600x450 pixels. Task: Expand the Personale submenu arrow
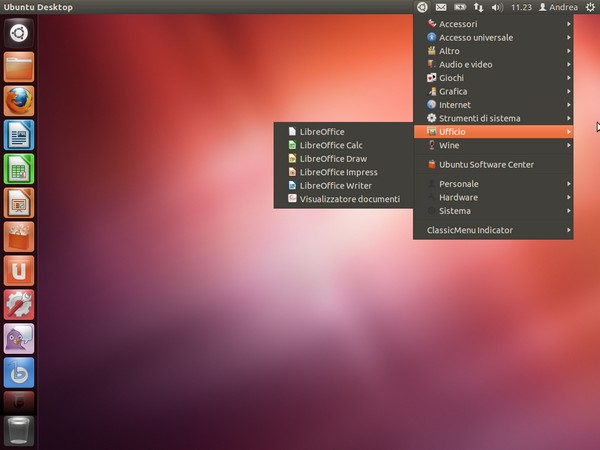569,184
